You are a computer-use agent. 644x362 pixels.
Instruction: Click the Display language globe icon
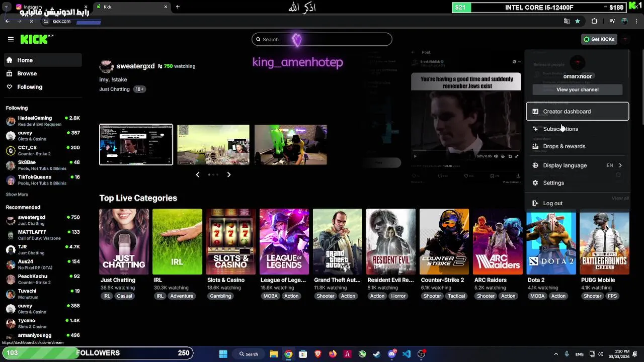click(535, 165)
